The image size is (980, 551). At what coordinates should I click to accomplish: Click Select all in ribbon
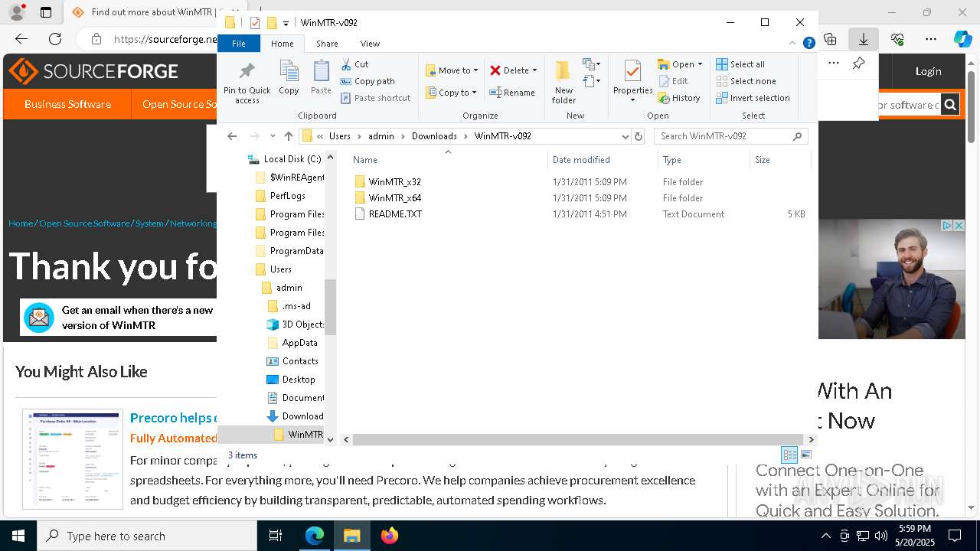tap(740, 64)
